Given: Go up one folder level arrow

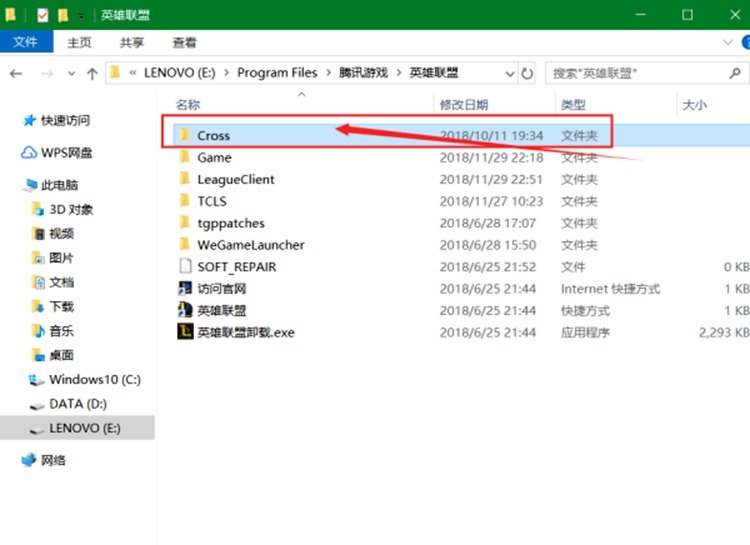Looking at the screenshot, I should [x=92, y=73].
